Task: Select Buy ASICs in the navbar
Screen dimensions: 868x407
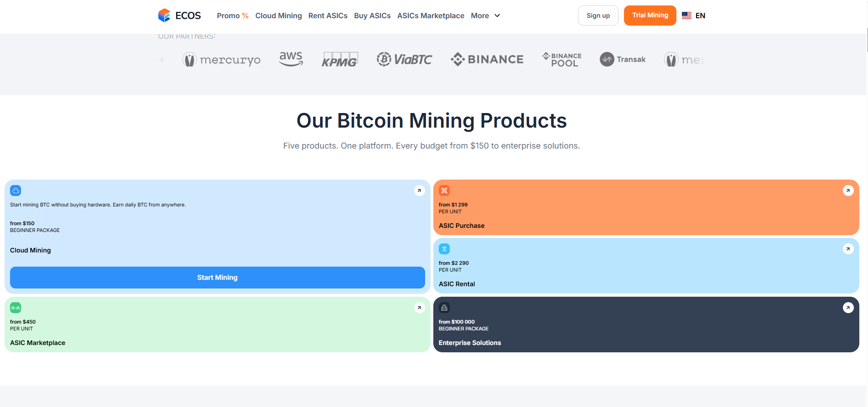Action: tap(372, 15)
